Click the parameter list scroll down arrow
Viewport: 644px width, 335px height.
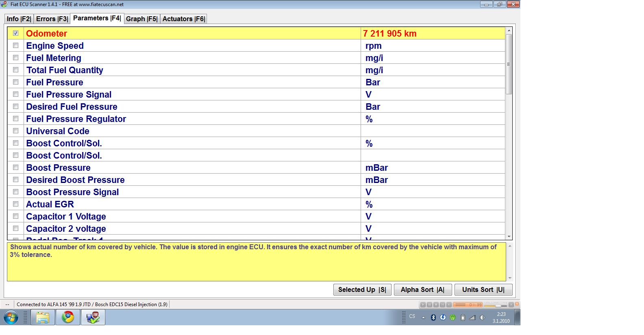[509, 236]
